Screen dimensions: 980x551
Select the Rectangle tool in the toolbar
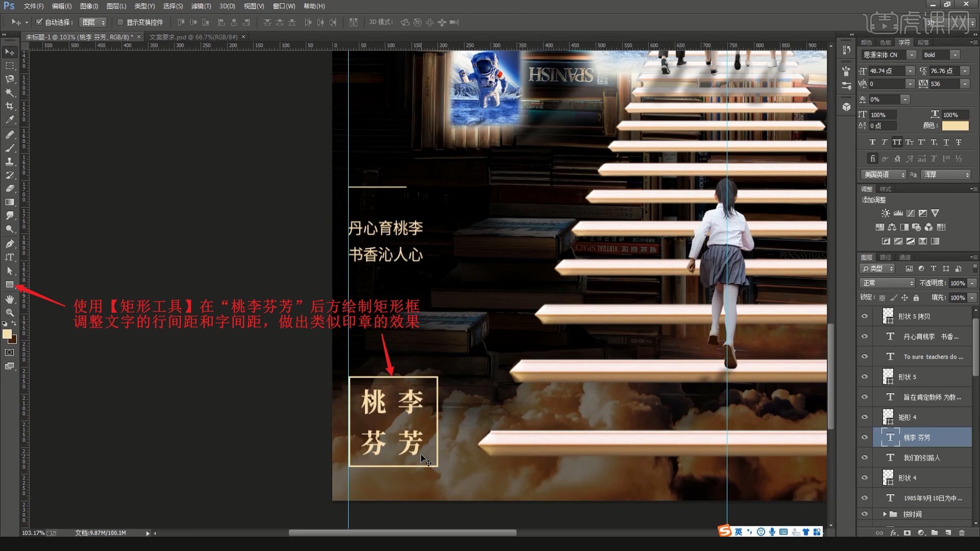click(x=9, y=284)
